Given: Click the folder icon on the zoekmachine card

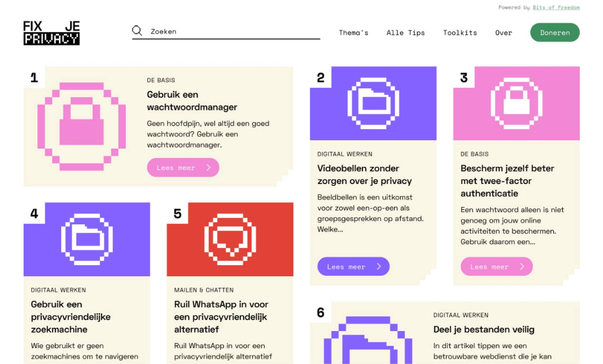Looking at the screenshot, I should pyautogui.click(x=87, y=239).
